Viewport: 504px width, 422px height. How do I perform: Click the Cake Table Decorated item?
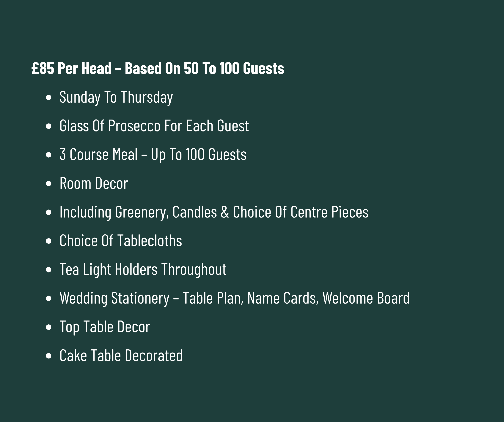(x=121, y=356)
